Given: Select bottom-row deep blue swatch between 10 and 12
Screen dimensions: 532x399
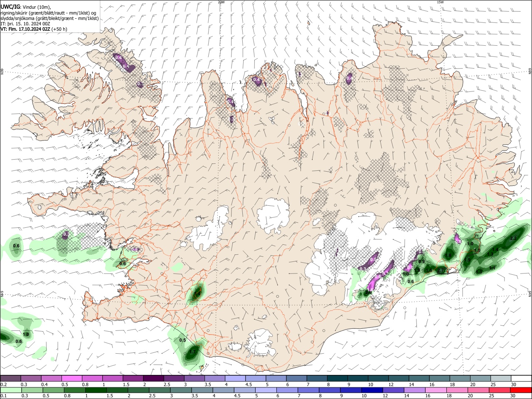Looking at the screenshot, I should click(x=372, y=390).
